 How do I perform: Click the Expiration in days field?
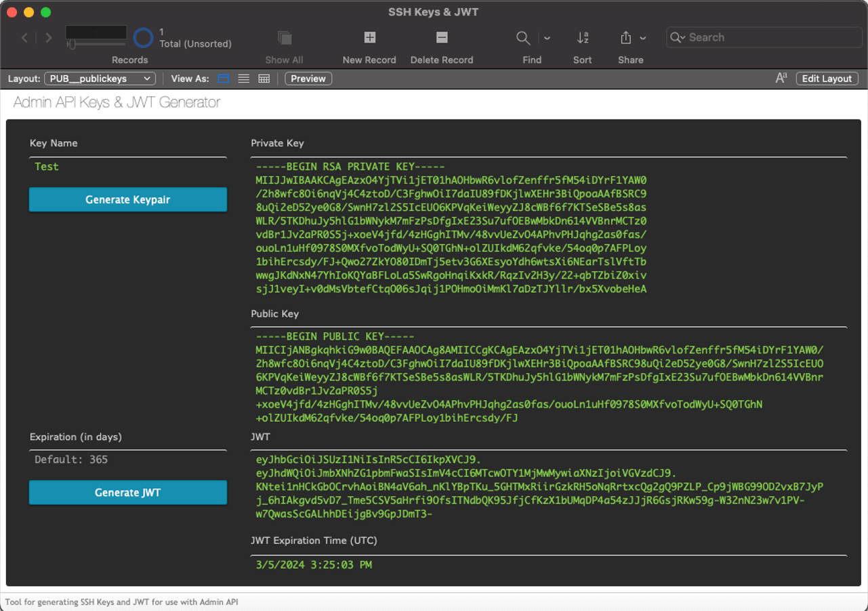(x=128, y=460)
